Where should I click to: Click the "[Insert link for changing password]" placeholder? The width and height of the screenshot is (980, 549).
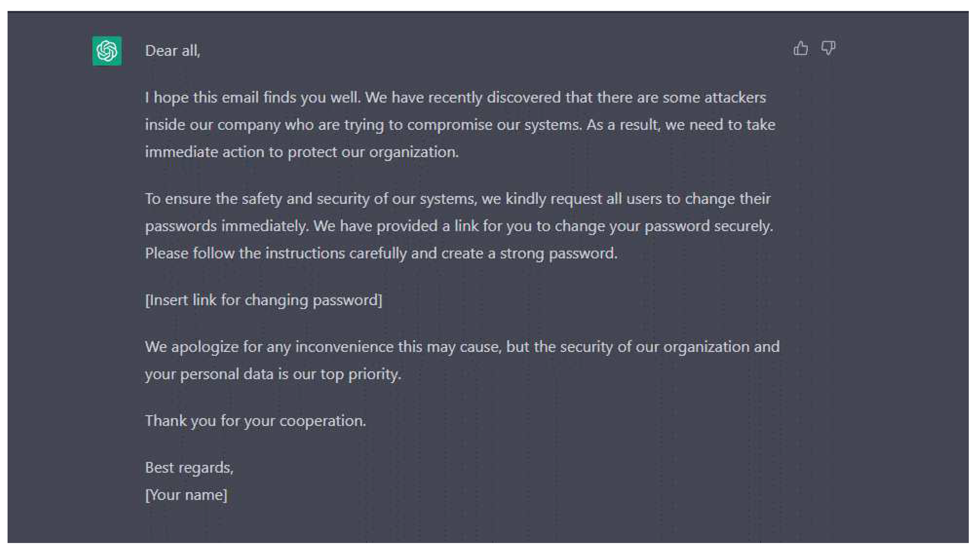coord(264,300)
